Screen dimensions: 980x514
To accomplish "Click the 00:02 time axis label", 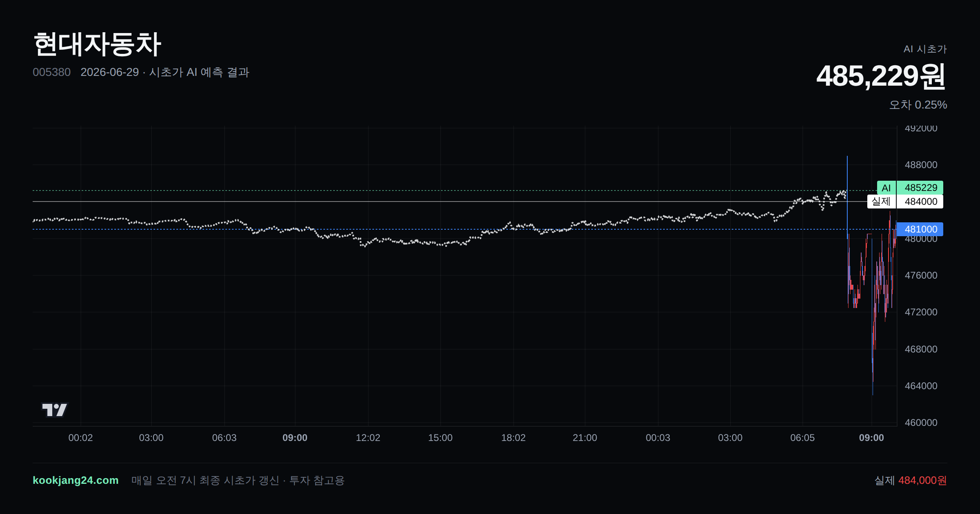I will tap(80, 438).
